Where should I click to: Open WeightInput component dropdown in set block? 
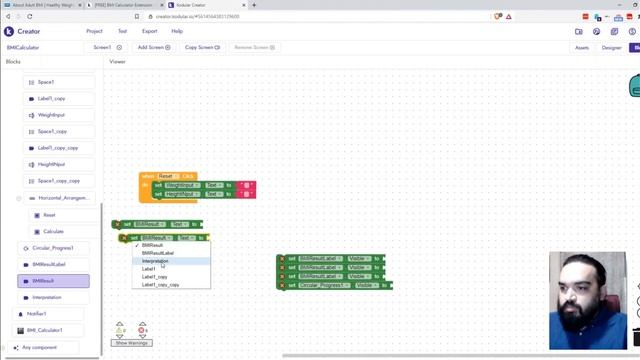182,185
